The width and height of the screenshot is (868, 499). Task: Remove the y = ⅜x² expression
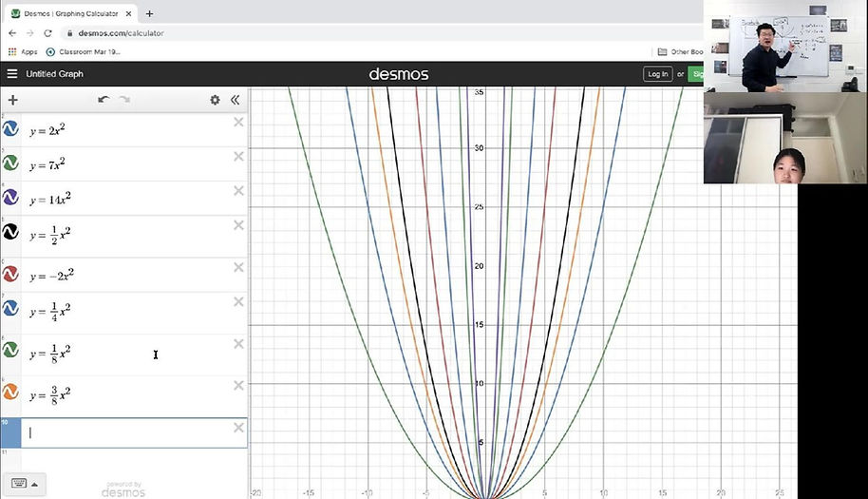(238, 385)
